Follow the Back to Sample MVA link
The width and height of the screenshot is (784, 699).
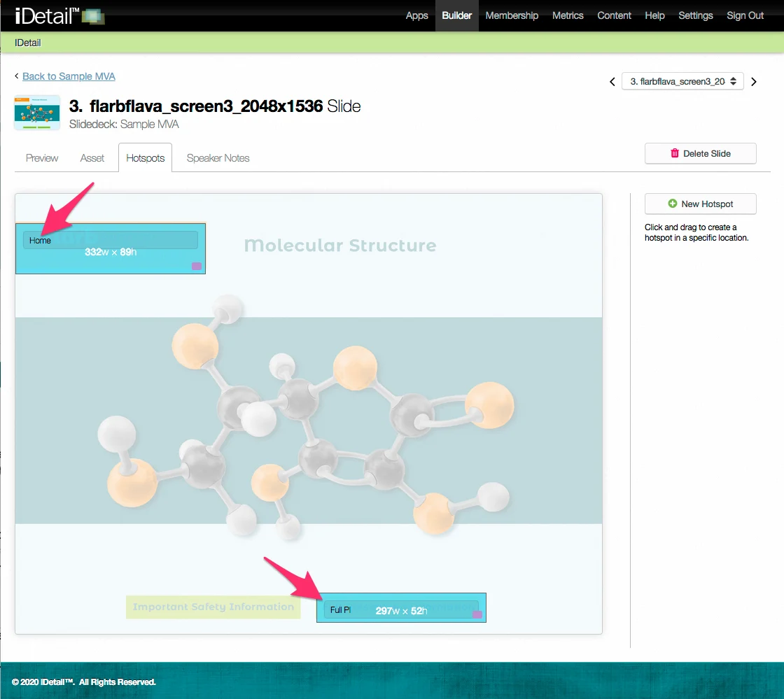[x=69, y=76]
